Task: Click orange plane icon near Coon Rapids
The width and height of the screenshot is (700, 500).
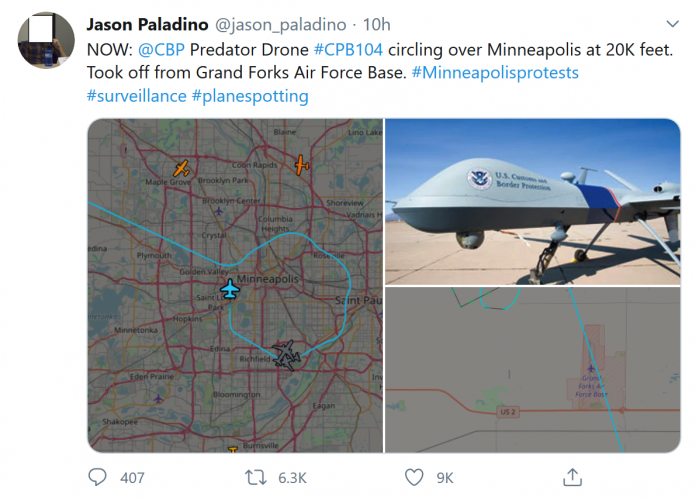Action: coord(301,164)
